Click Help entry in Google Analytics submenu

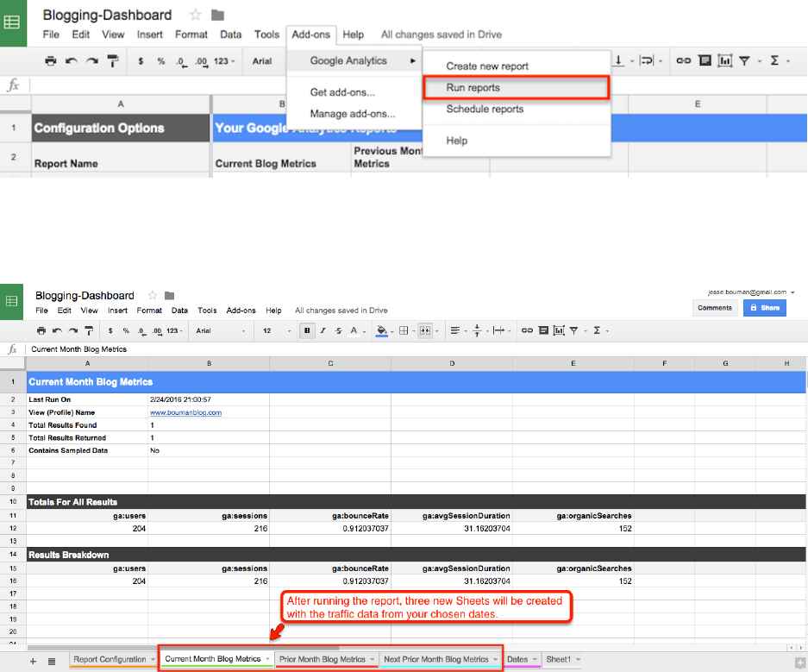click(x=516, y=141)
